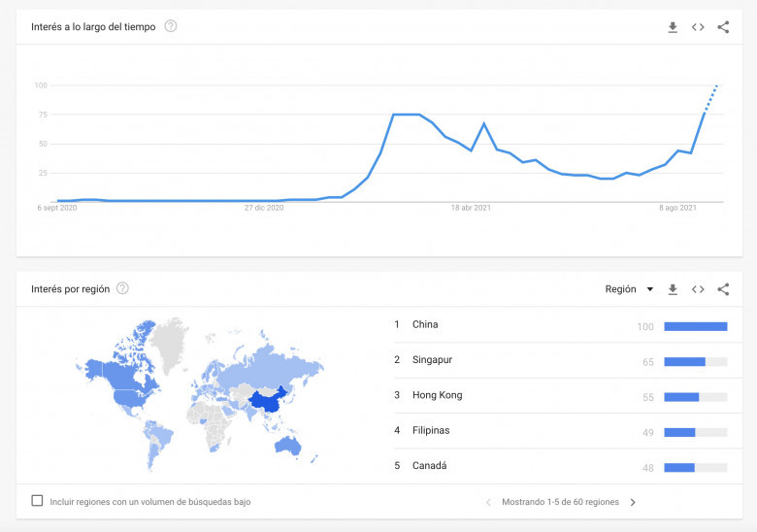757x532 pixels.
Task: Click China on the world map
Action: pyautogui.click(x=267, y=400)
